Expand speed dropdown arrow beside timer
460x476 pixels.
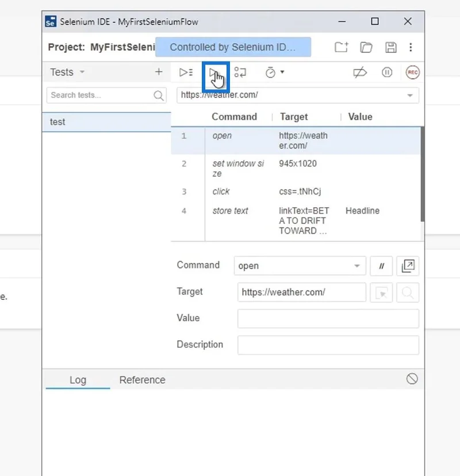point(282,72)
